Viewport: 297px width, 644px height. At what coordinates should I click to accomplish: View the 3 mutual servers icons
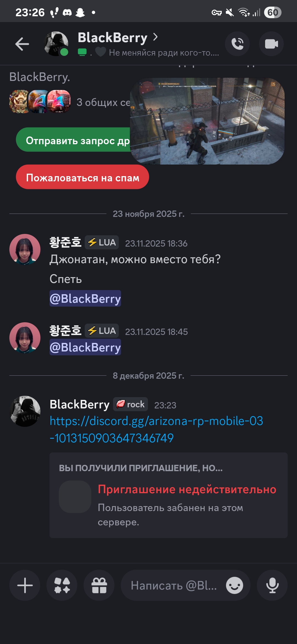pyautogui.click(x=40, y=102)
